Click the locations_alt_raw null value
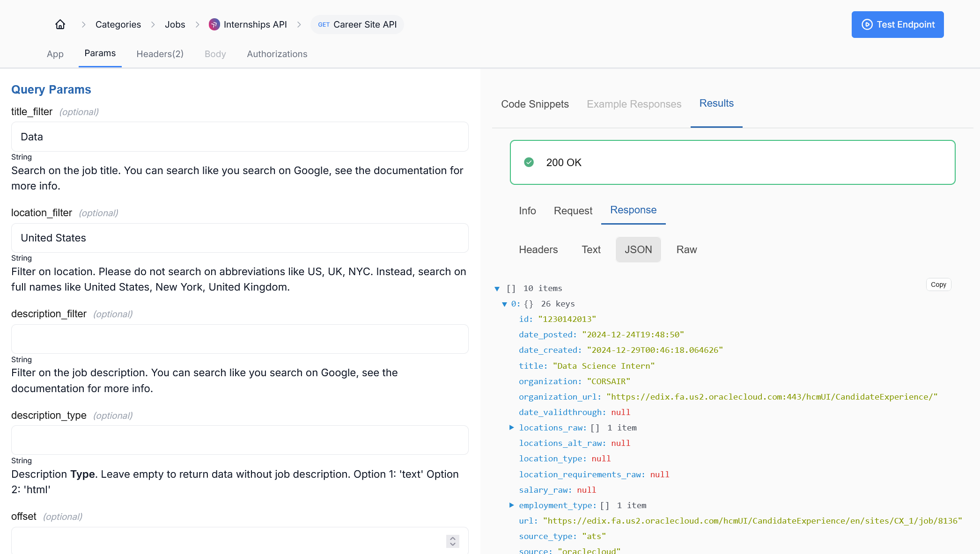Screen dimensions: 980x554 coord(620,443)
